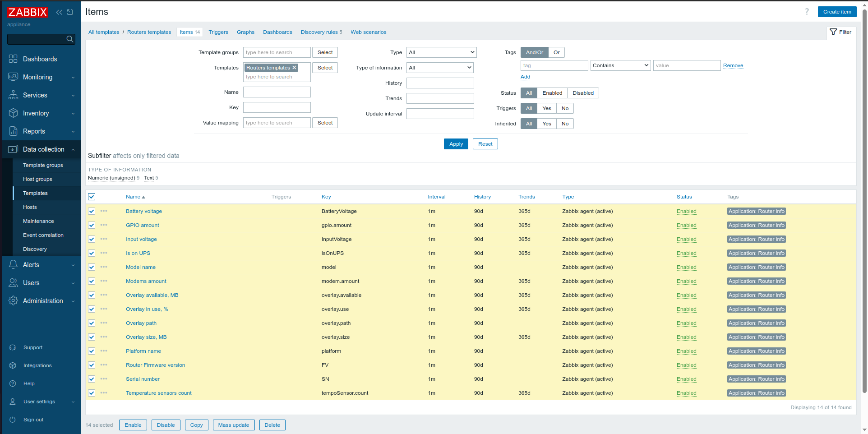Viewport: 868px width, 434px height.
Task: Collapse the Data collection submenu
Action: tap(43, 149)
